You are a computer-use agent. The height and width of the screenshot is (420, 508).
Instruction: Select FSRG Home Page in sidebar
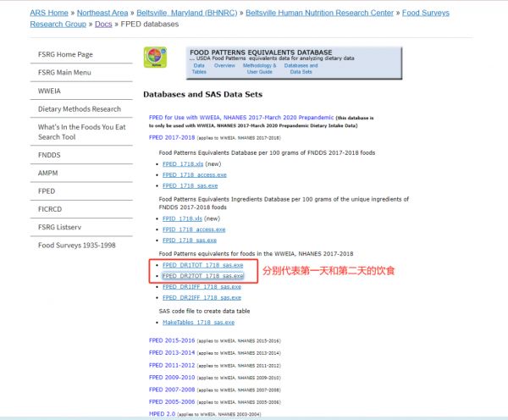click(x=65, y=54)
